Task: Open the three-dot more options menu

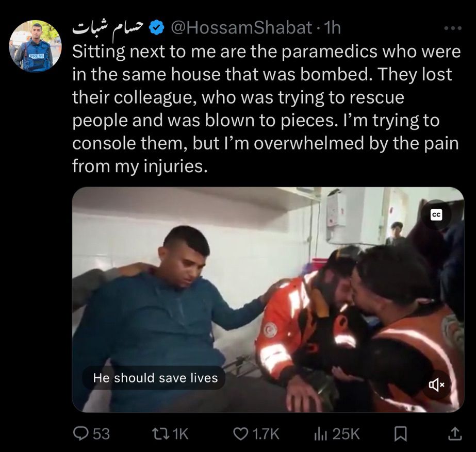Action: point(453,28)
